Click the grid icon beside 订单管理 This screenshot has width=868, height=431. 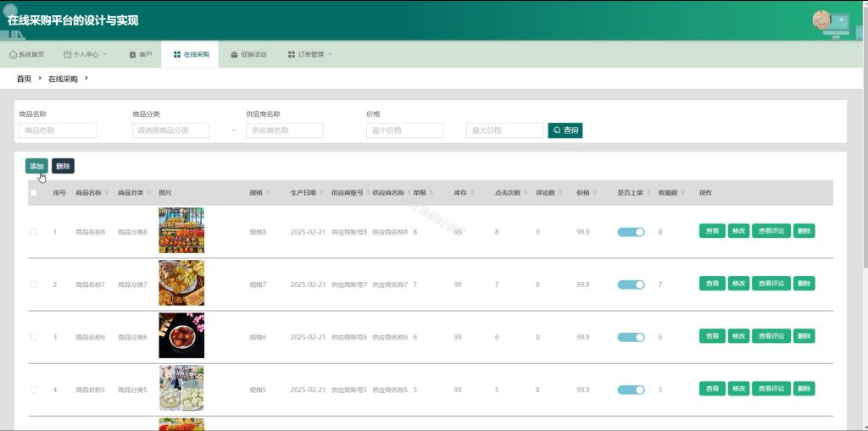292,55
